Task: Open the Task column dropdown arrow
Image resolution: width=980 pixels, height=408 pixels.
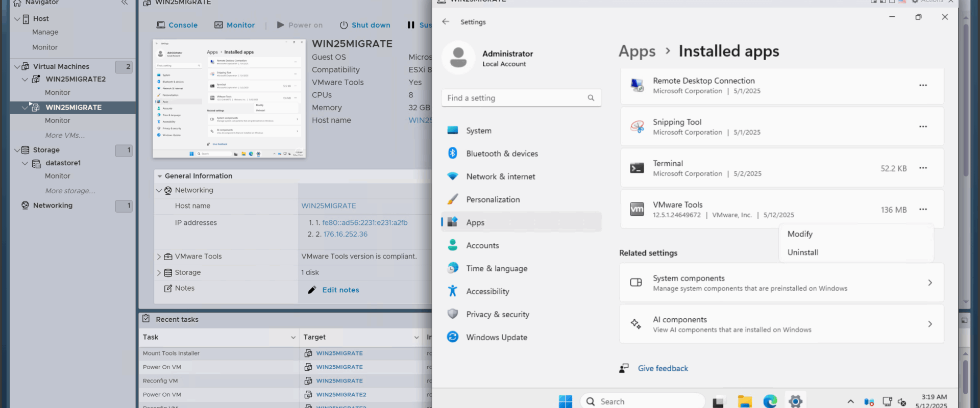Action: 293,337
